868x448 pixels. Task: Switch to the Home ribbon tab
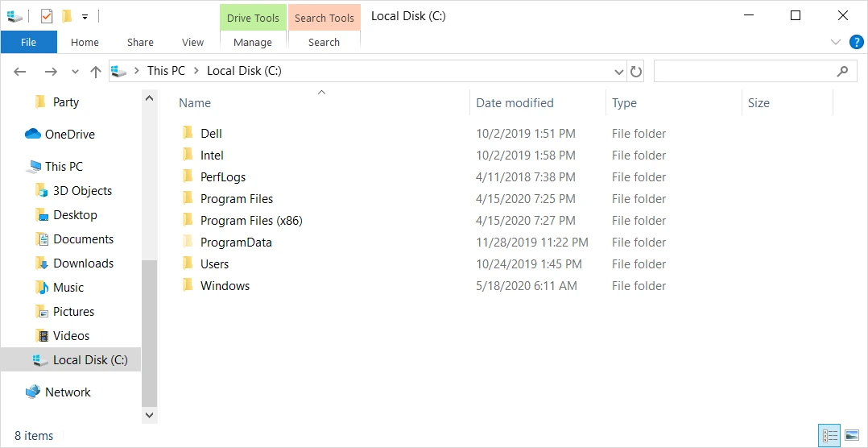(85, 42)
